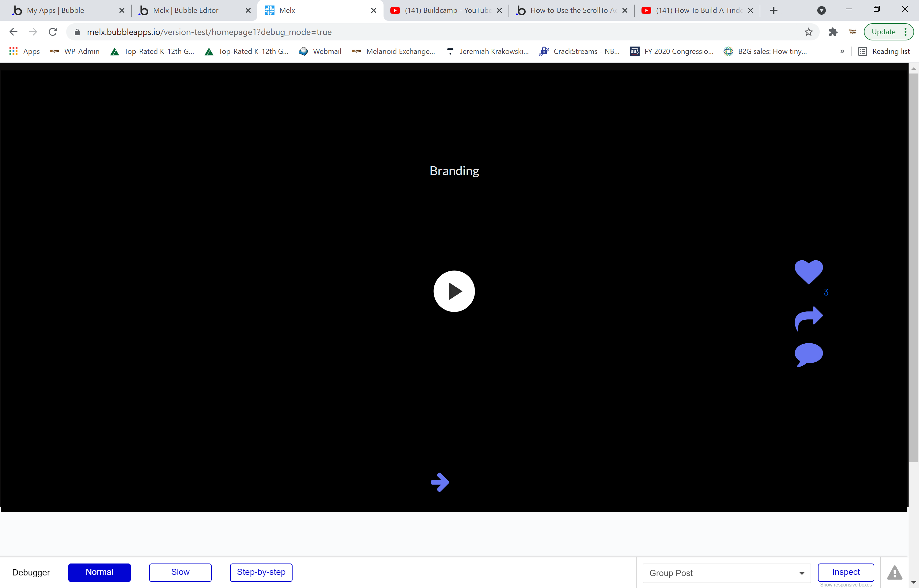Open CrackStreams - NB... bookmark
Viewport: 919px width, 588px height.
(580, 51)
